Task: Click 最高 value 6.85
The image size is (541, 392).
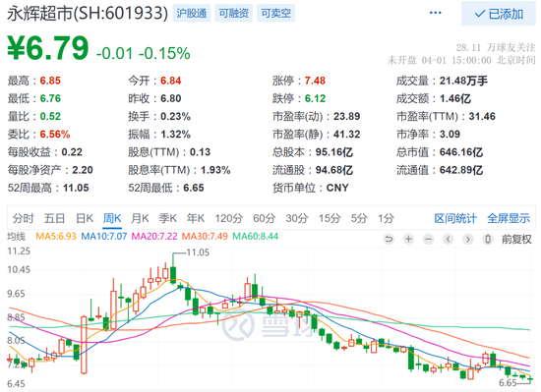Action: click(x=50, y=81)
